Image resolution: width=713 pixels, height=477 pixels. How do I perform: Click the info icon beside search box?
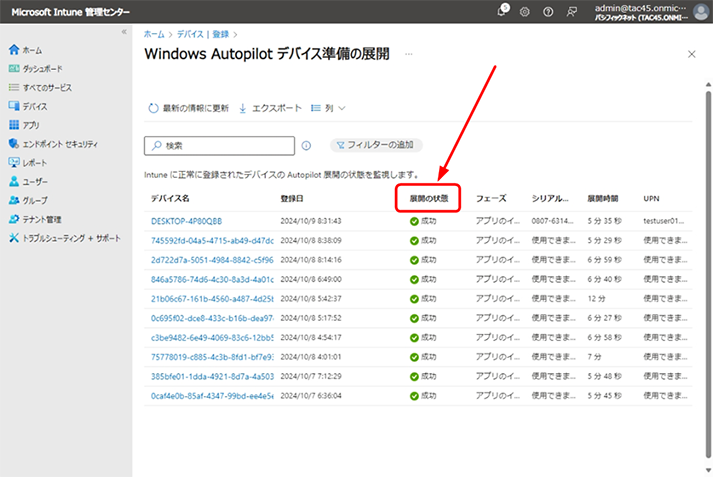306,146
